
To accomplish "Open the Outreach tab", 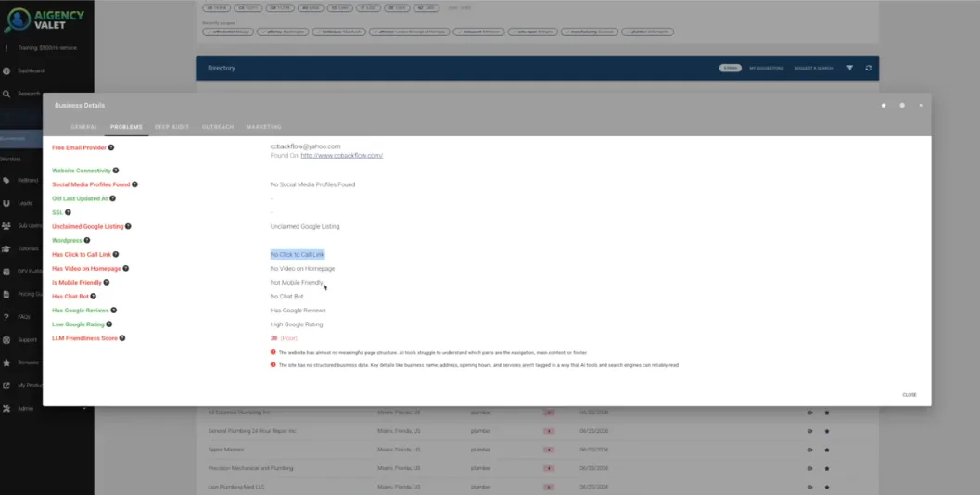I will 218,127.
